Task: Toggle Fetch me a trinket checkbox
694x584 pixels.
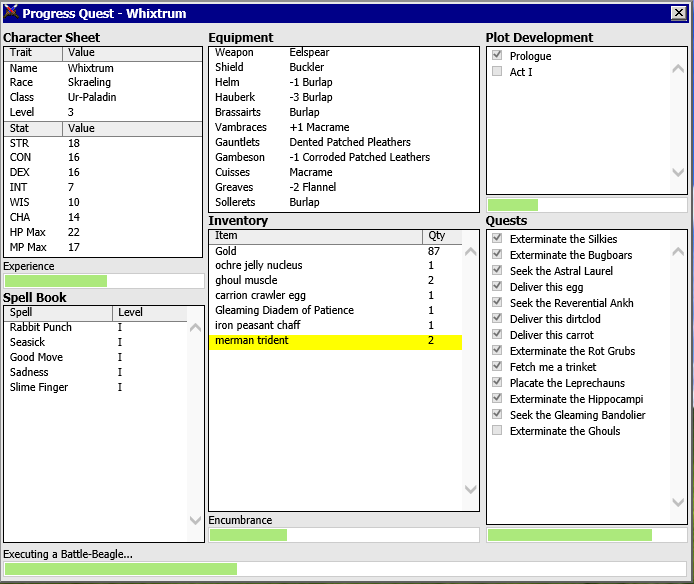Action: pos(497,366)
